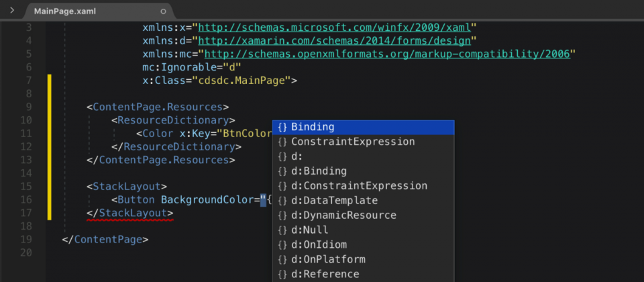644x282 pixels.
Task: Click the braces icon next to d:DynamicResource
Action: pos(282,216)
